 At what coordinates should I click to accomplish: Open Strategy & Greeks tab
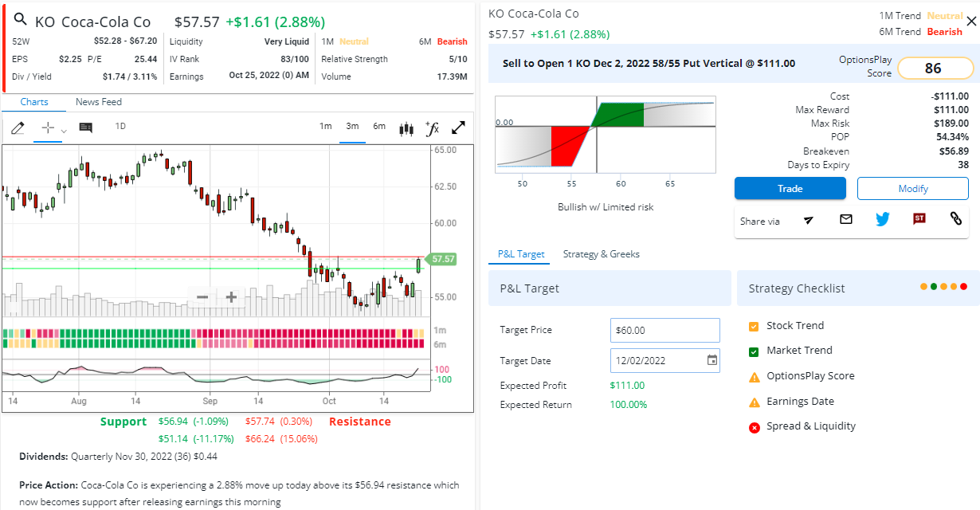click(x=602, y=254)
